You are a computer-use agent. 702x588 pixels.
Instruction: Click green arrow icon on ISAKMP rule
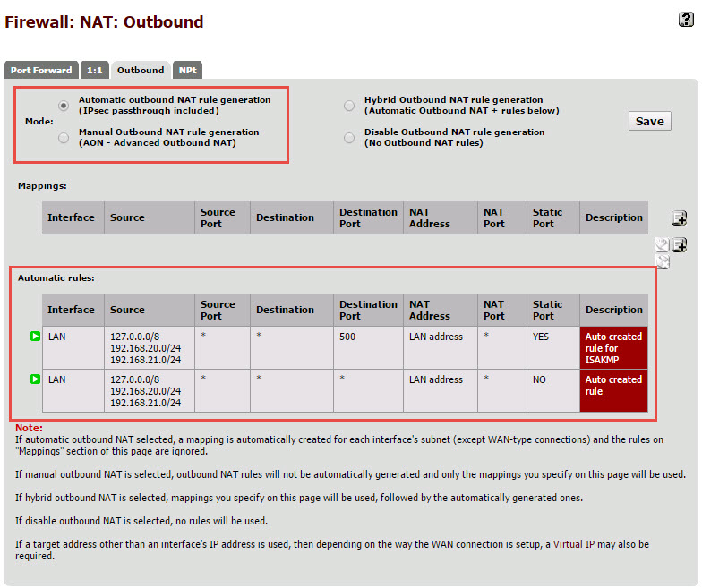(x=36, y=337)
